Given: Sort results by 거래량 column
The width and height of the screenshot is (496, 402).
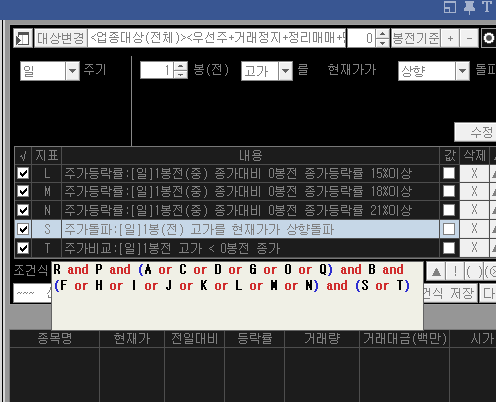Looking at the screenshot, I should [x=322, y=339].
